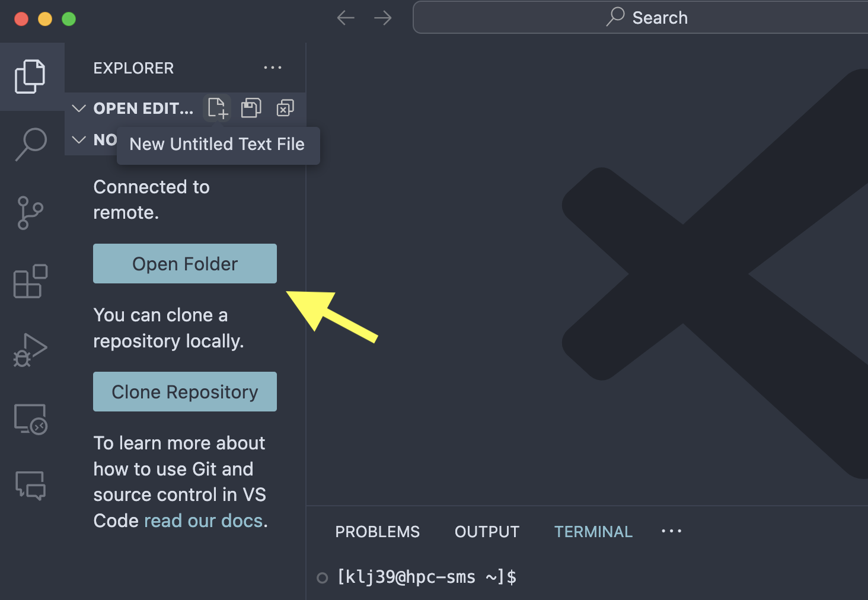
Task: Select the Explorer icon in the activity bar
Action: 30,76
